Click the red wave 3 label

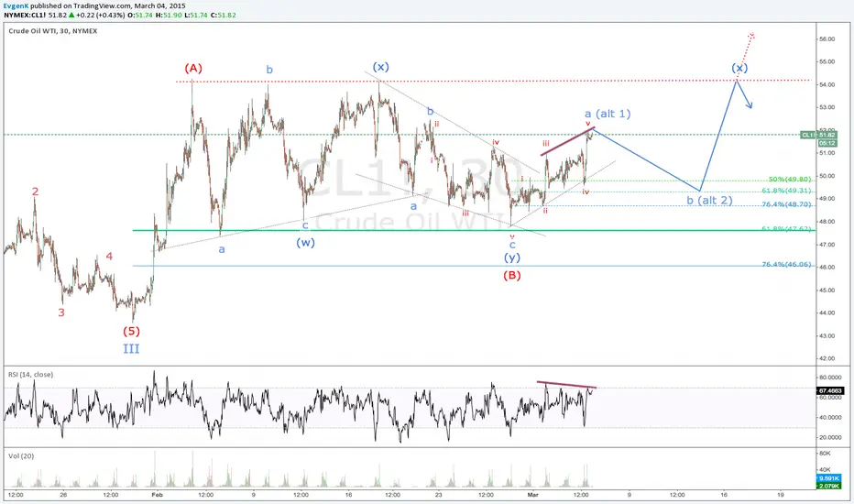tap(61, 312)
